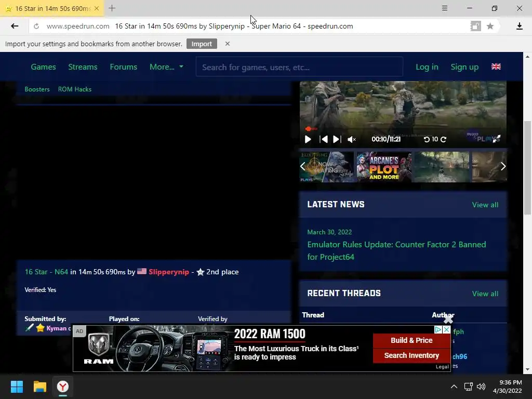
Task: Open the Games menu
Action: point(43,67)
